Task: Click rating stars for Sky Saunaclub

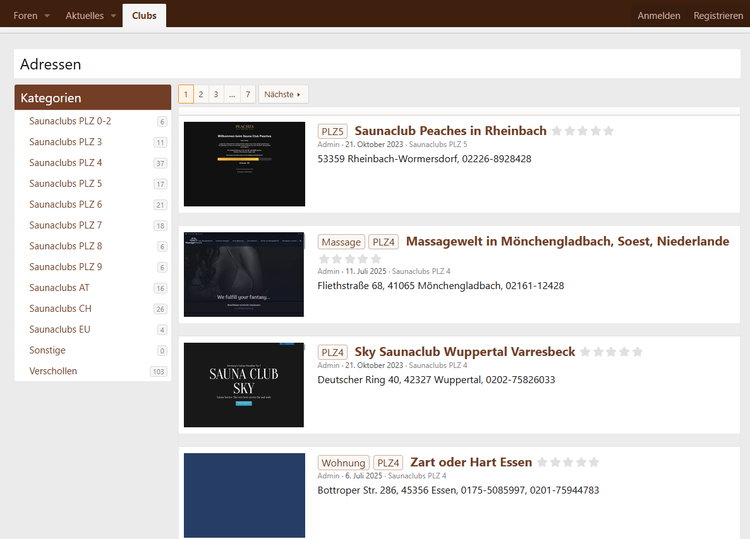Action: coord(611,352)
